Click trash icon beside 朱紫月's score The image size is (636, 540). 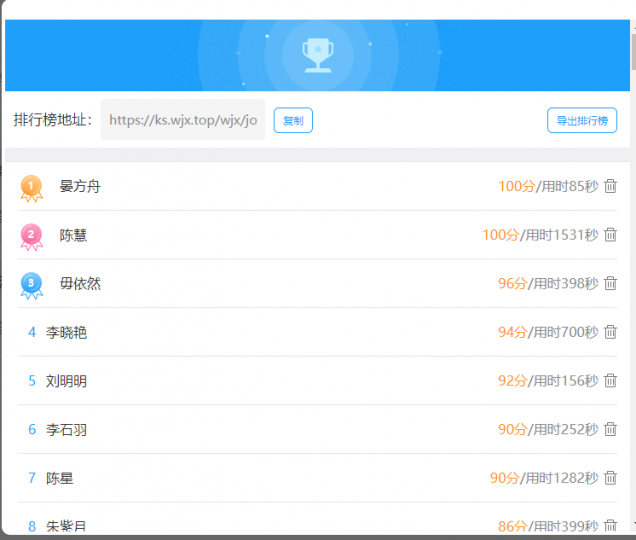pos(610,526)
